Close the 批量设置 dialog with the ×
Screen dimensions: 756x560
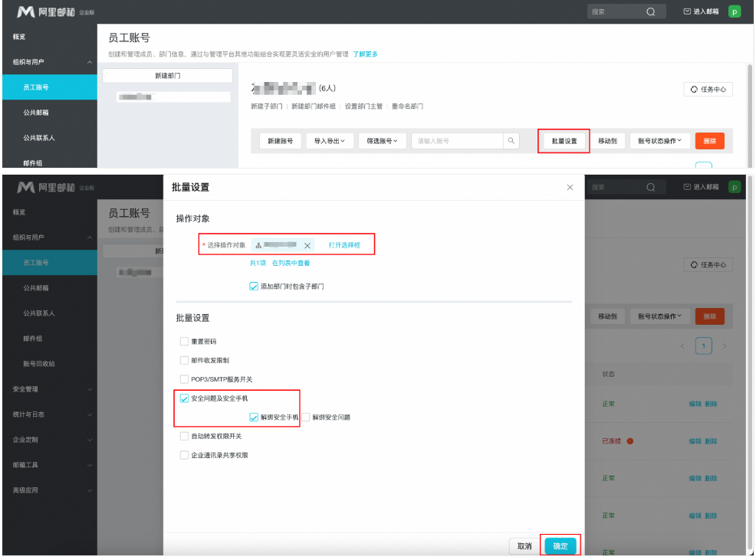coord(570,186)
